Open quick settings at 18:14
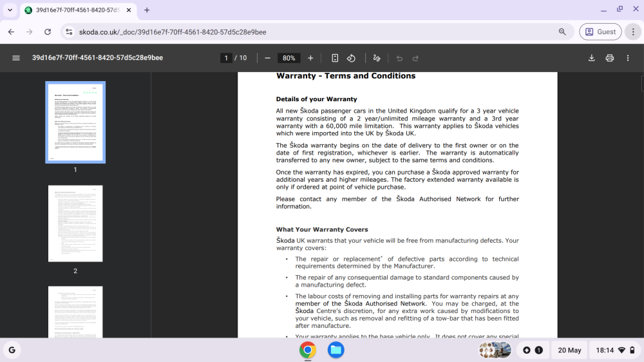Viewport: 644px width, 362px height. (615, 350)
